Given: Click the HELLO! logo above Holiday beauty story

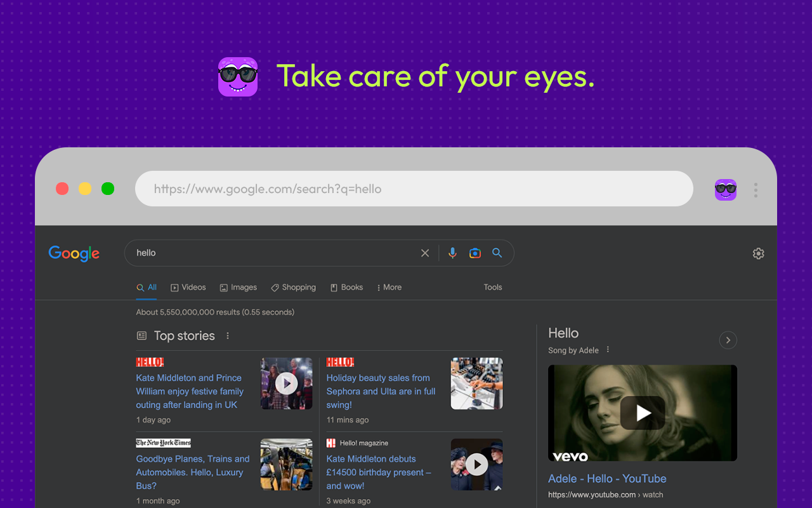Looking at the screenshot, I should [x=340, y=362].
